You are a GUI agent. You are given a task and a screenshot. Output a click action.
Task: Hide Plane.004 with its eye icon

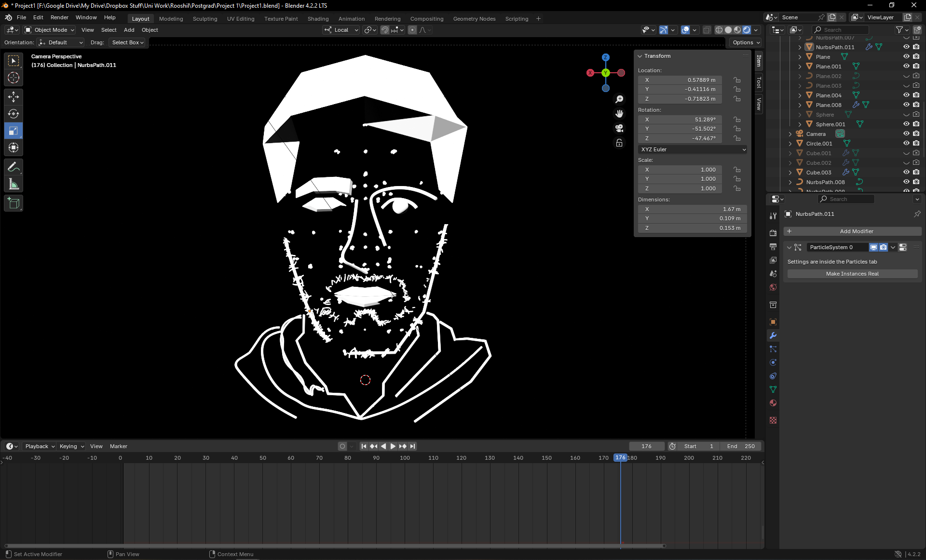point(906,95)
